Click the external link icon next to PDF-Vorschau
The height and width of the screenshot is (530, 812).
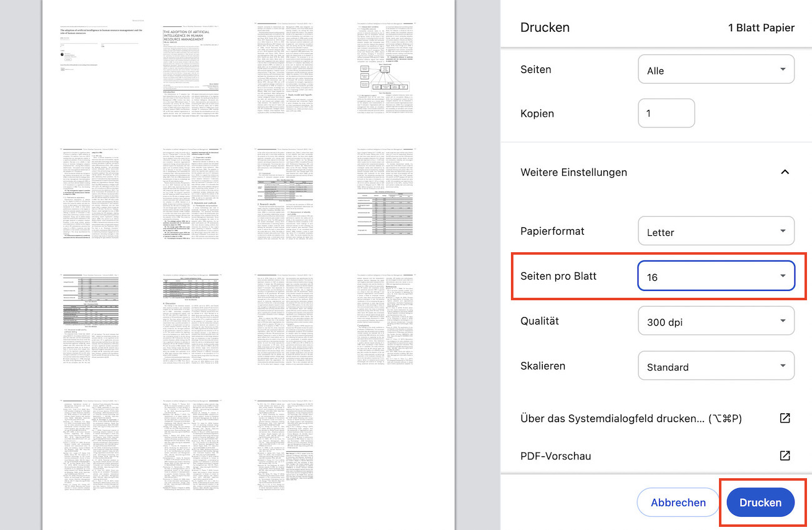tap(785, 456)
